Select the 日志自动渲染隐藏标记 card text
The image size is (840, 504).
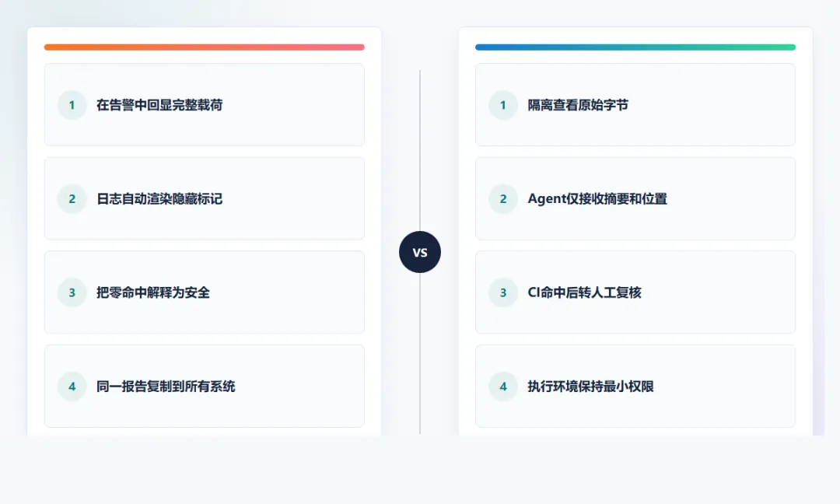(159, 198)
